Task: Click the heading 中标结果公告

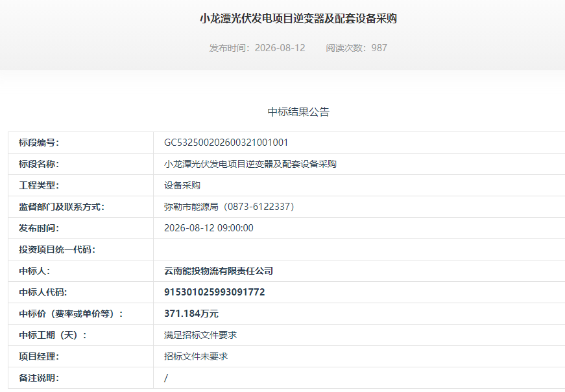Action: pos(298,111)
